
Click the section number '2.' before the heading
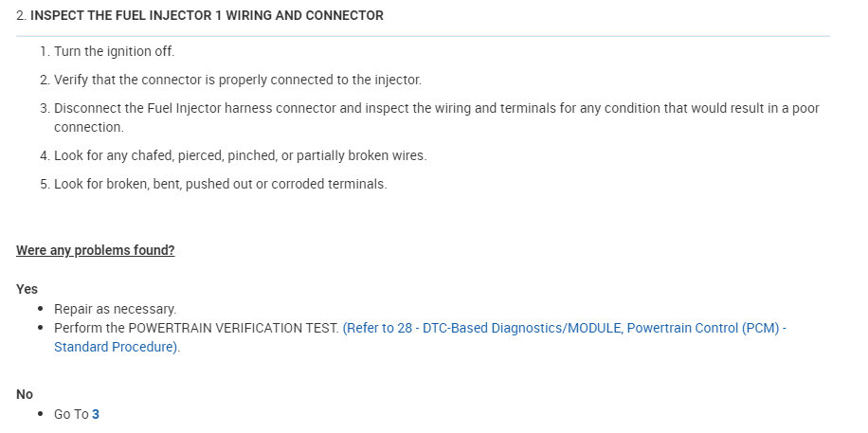tap(21, 16)
